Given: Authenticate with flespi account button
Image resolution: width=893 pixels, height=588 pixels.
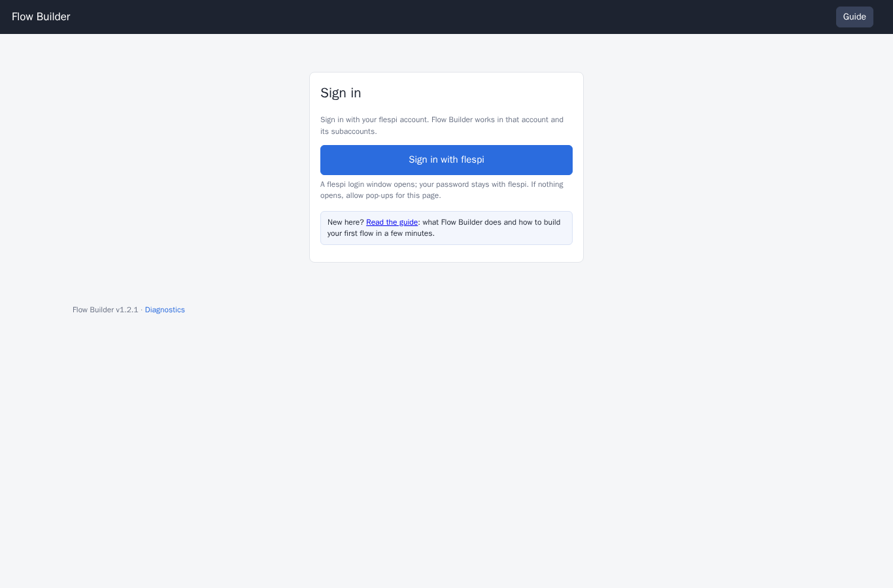Looking at the screenshot, I should (x=446, y=160).
